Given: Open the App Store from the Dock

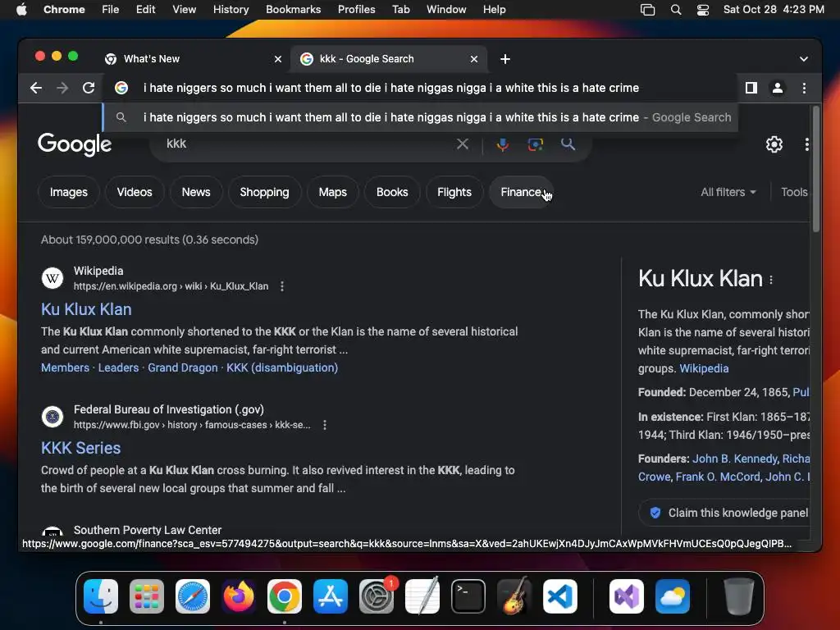Looking at the screenshot, I should (331, 596).
